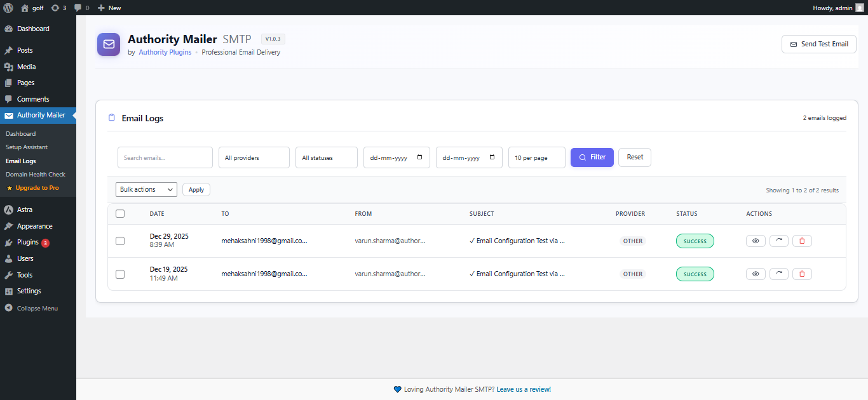The width and height of the screenshot is (868, 400).
Task: Open the eye icon to view first email log
Action: click(x=756, y=241)
